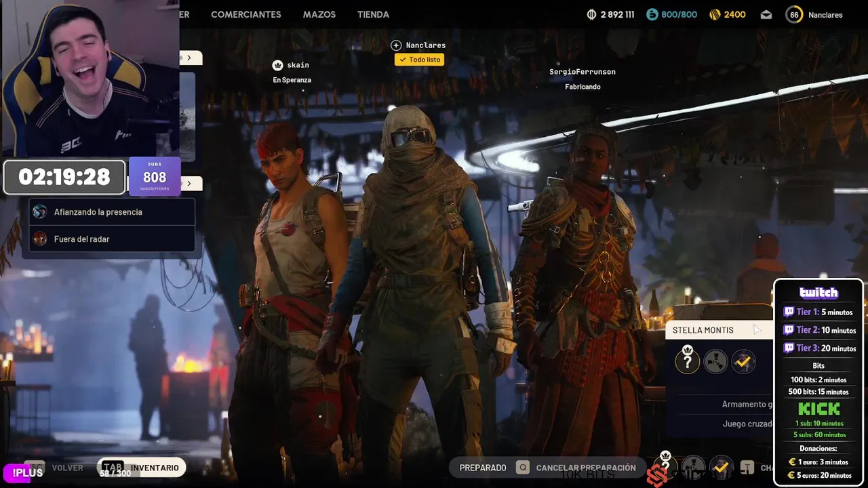
Task: Open the Nanclares profile name in top bar
Action: pos(825,14)
